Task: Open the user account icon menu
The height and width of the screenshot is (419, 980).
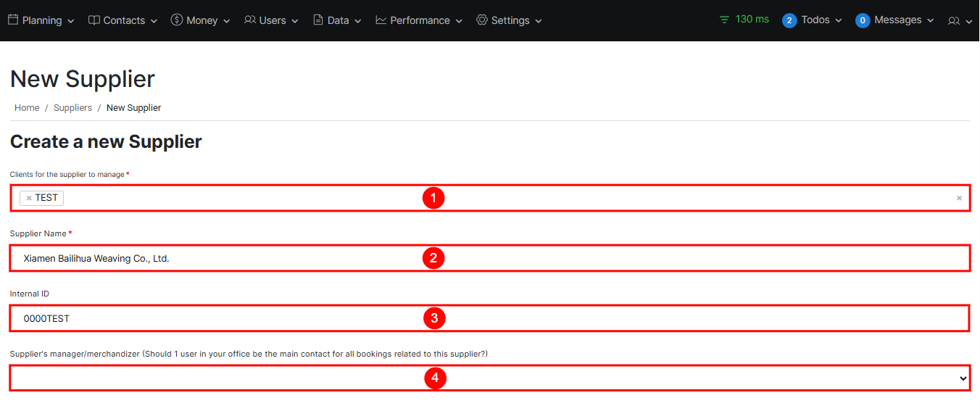Action: coord(960,21)
